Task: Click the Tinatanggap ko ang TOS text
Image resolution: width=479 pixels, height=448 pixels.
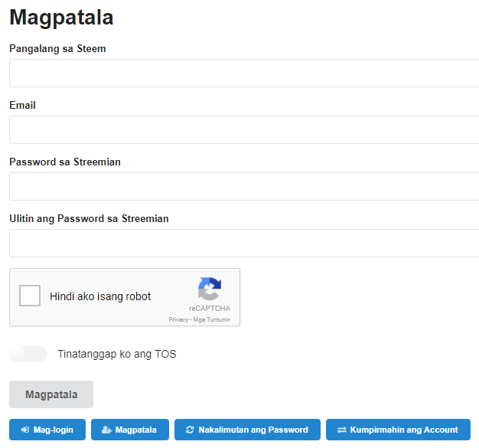Action: [117, 354]
